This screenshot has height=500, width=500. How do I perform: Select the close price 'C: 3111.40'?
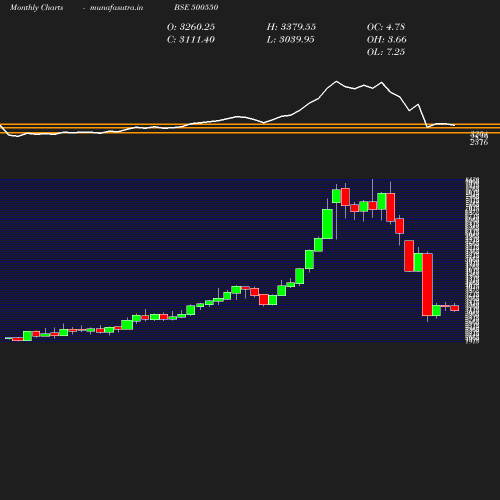tap(191, 40)
